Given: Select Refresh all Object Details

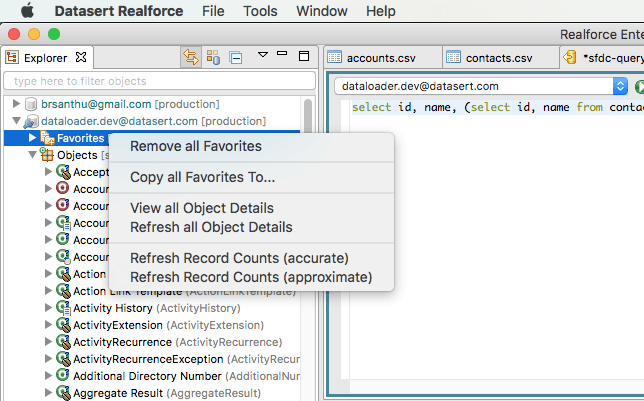Looking at the screenshot, I should coord(251,227).
